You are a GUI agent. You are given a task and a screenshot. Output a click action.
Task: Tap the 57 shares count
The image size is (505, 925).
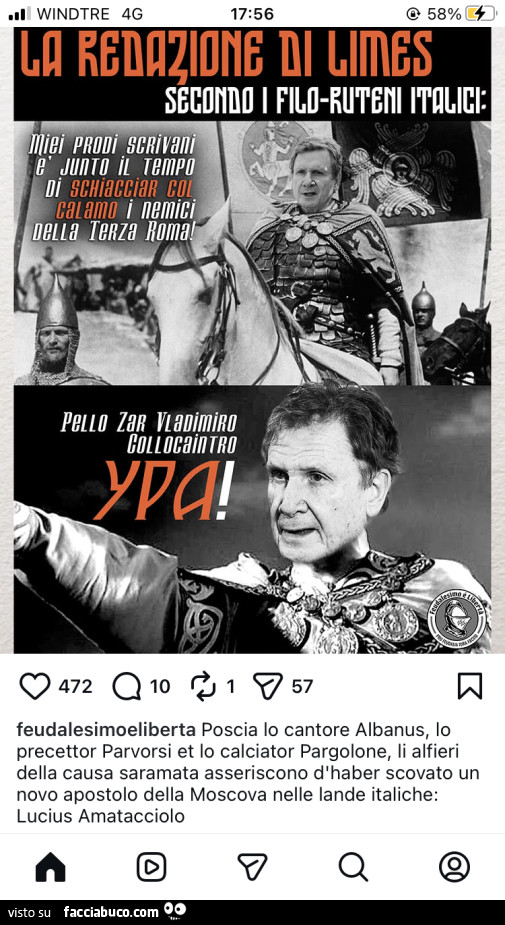302,687
